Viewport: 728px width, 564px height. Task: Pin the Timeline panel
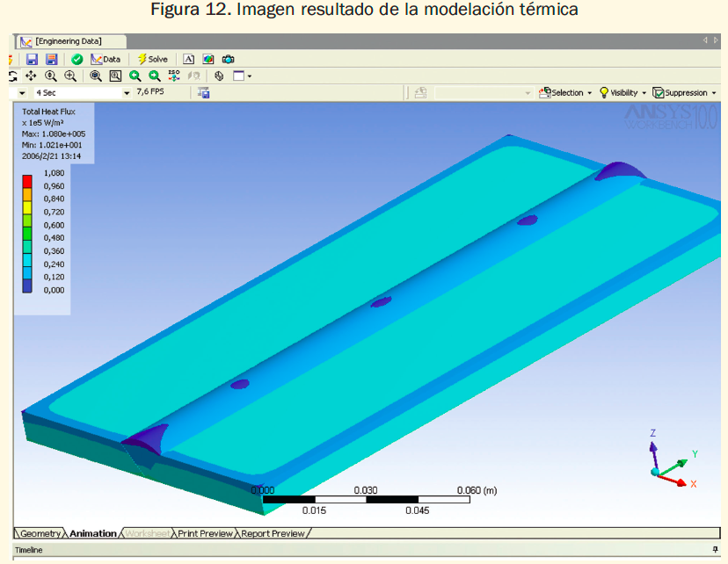point(715,550)
